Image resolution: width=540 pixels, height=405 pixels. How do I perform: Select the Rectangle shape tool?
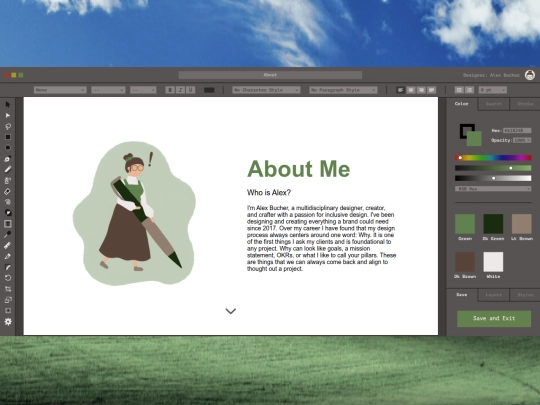(x=8, y=137)
